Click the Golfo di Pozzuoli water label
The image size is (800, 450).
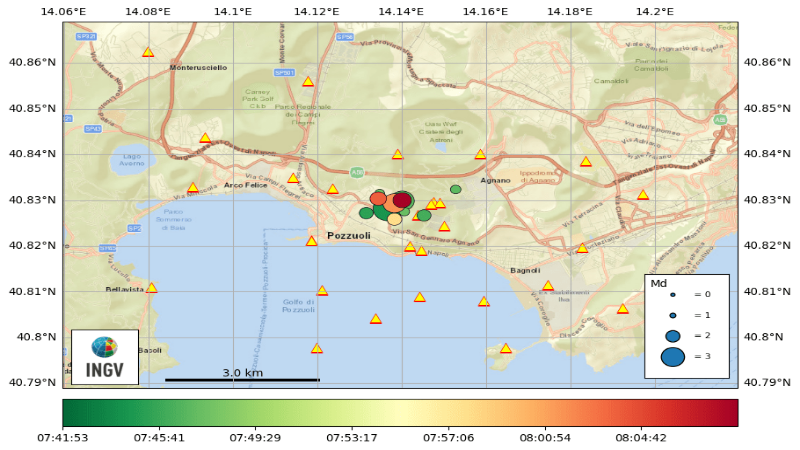(x=298, y=306)
